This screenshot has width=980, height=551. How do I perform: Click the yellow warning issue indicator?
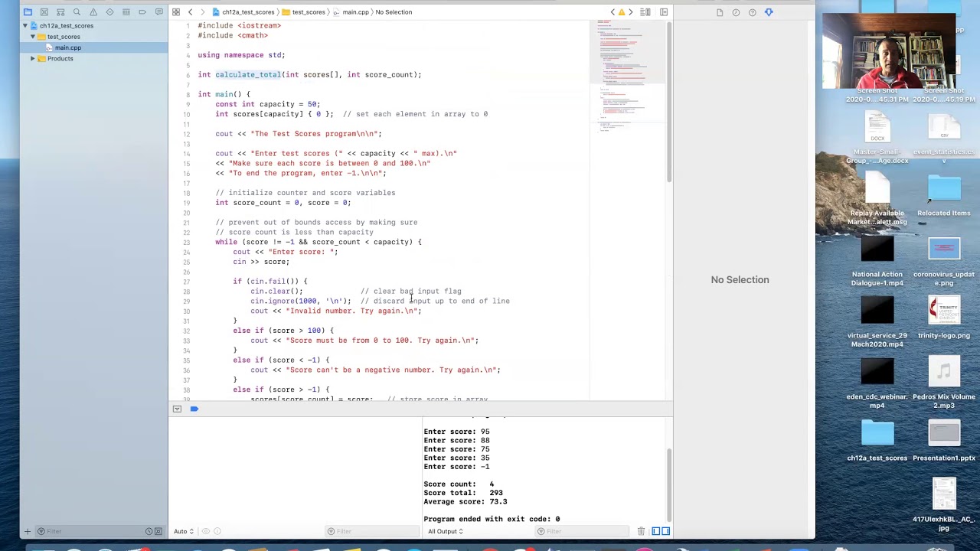(x=621, y=12)
